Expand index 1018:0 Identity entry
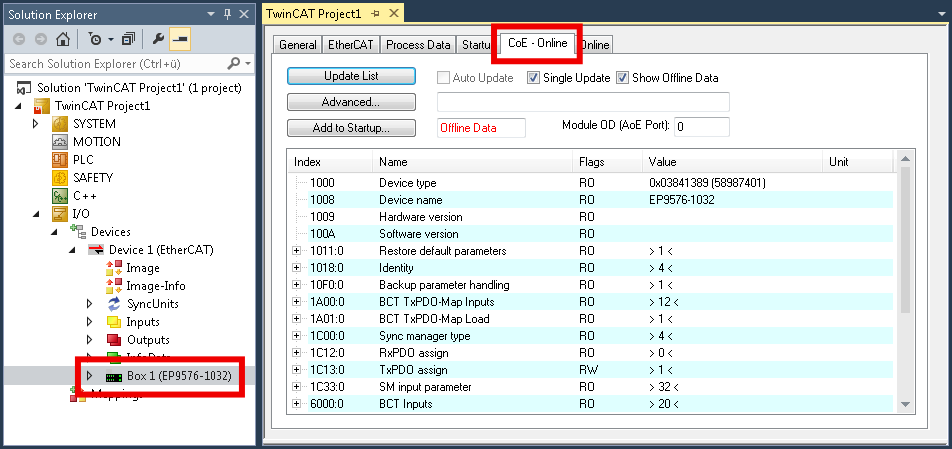The height and width of the screenshot is (449, 952). pos(297,268)
